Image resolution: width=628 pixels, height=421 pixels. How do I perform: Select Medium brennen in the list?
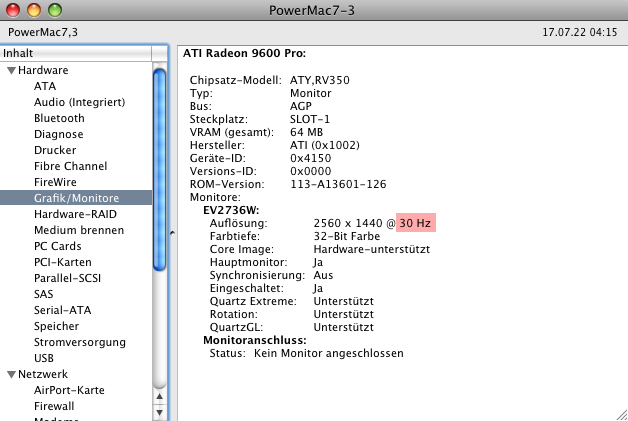pyautogui.click(x=79, y=230)
